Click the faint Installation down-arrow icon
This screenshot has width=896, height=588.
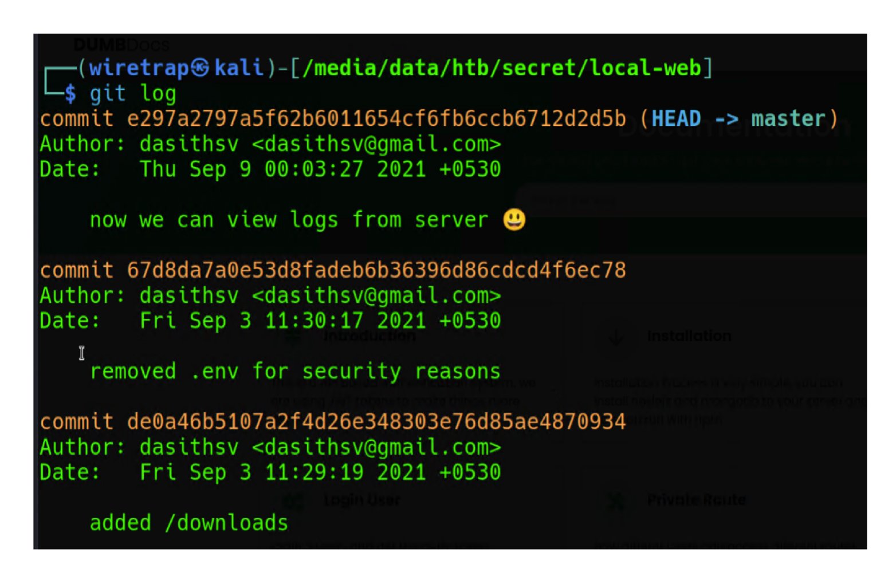[615, 337]
